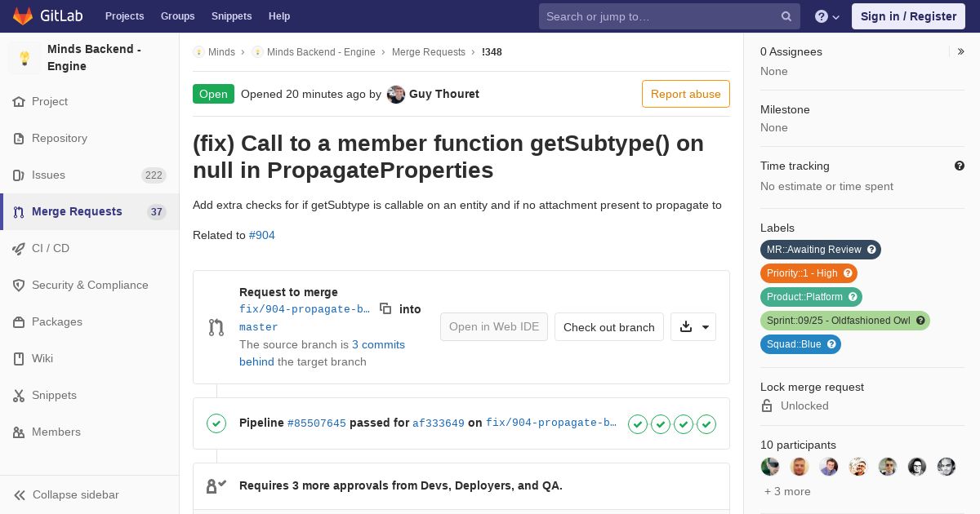Click the Members people icon

click(x=19, y=432)
